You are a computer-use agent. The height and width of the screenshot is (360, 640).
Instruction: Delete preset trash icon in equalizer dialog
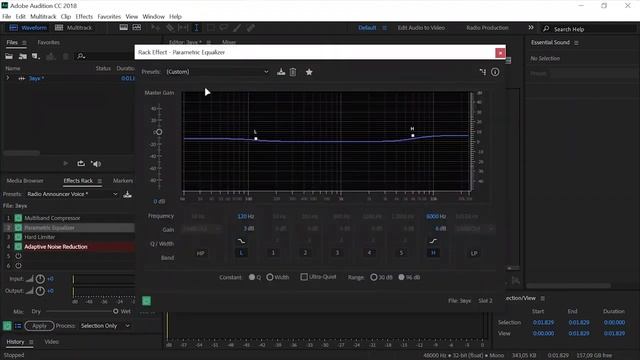click(293, 72)
